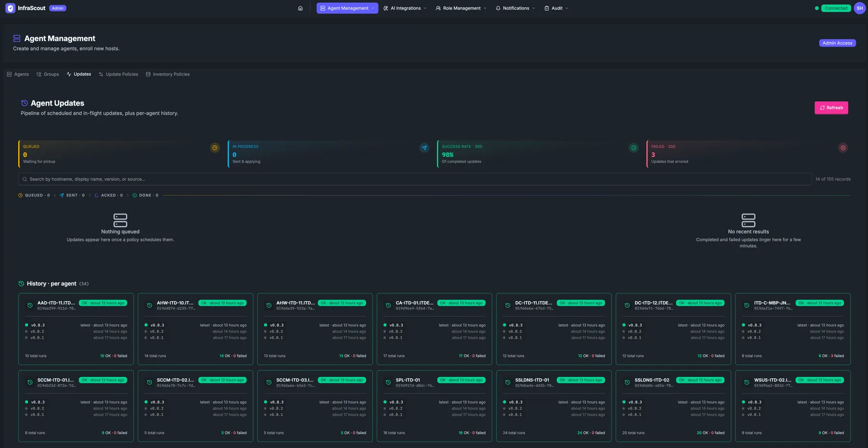Click the magnifier icon in the search bar
Screen dimensions: 868x448
coord(25,179)
